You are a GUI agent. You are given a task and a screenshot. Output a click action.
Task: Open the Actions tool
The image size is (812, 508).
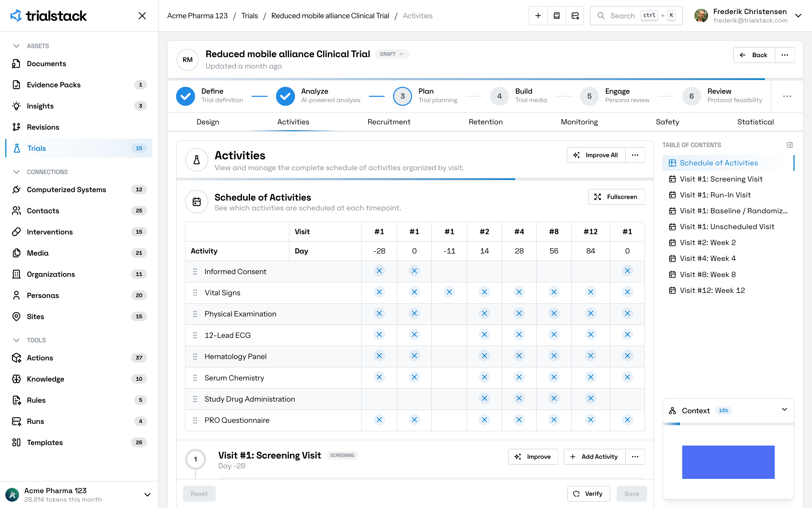(79, 358)
